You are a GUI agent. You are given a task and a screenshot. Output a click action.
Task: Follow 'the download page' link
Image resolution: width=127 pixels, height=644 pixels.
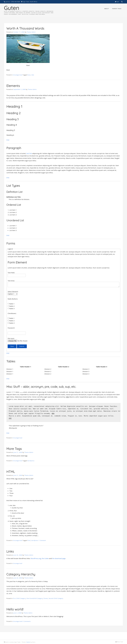click(59, 559)
